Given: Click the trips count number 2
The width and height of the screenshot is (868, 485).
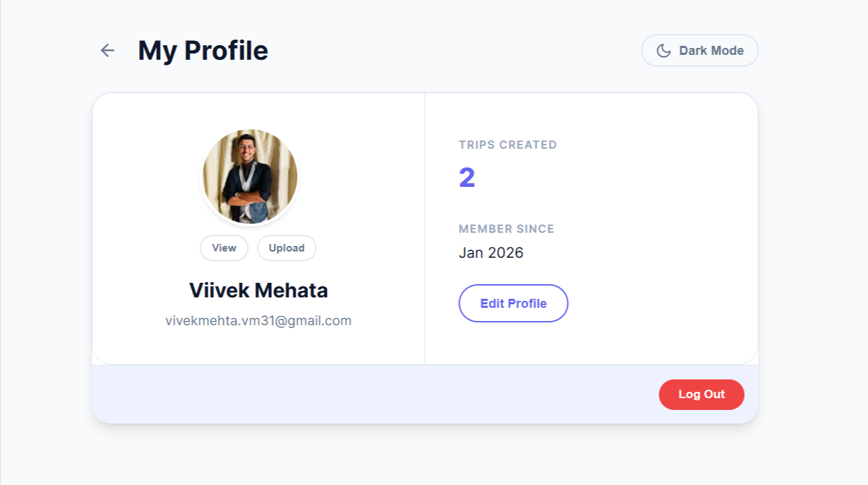Looking at the screenshot, I should pyautogui.click(x=467, y=178).
